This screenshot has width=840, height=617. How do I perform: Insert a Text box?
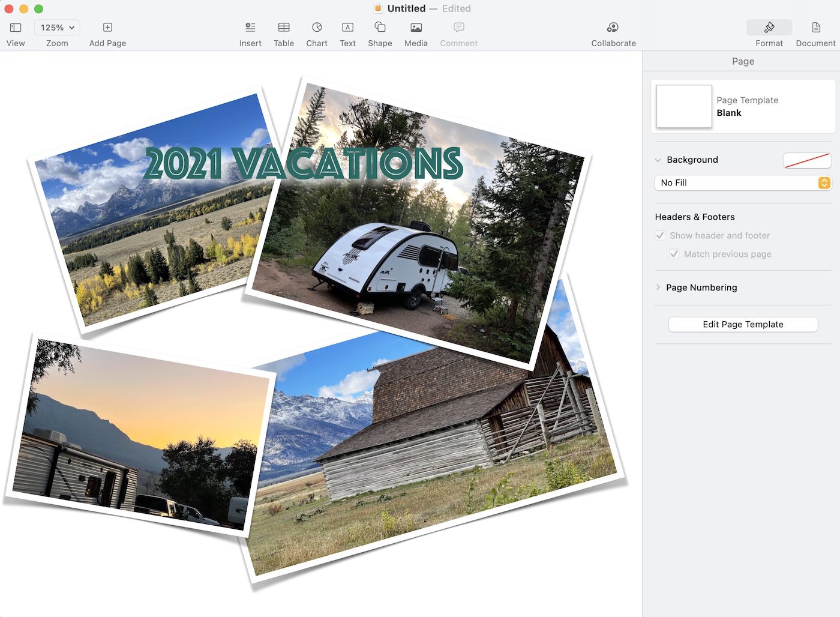click(x=347, y=28)
